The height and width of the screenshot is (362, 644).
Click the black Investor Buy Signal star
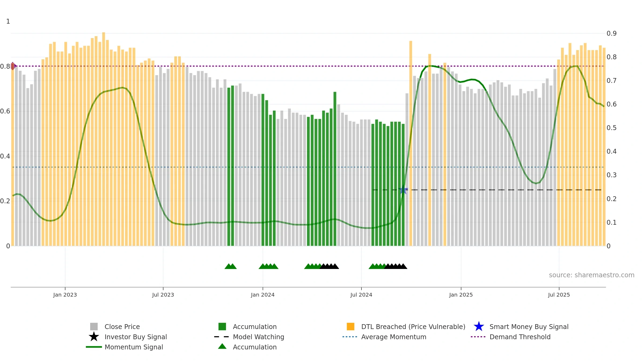coord(94,337)
